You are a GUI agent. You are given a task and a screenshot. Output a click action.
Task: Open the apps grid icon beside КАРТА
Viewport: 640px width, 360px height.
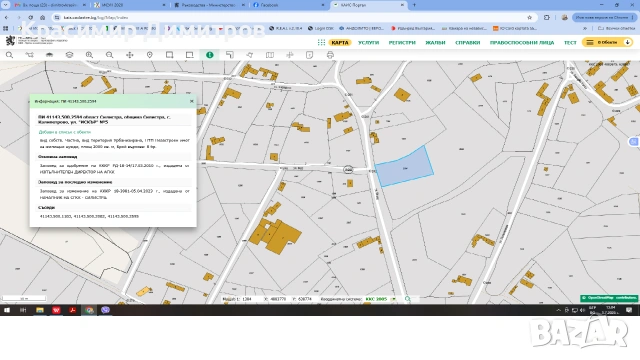click(321, 42)
